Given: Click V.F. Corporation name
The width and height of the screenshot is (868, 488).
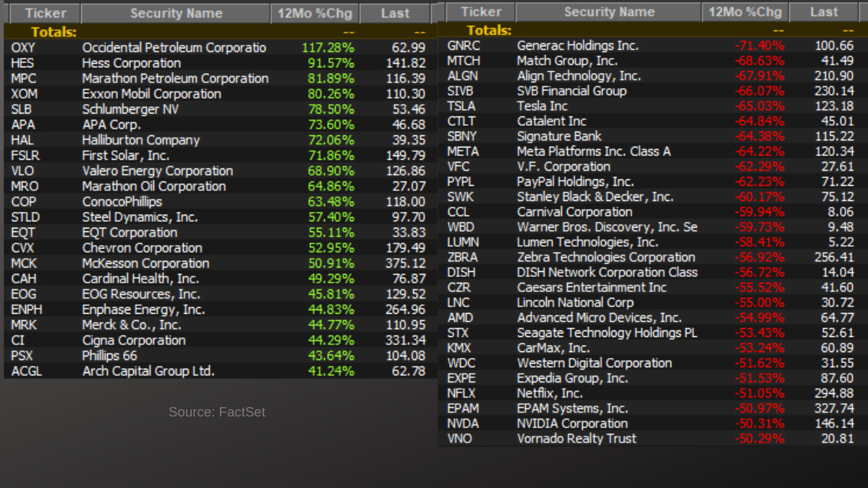Looking at the screenshot, I should pyautogui.click(x=563, y=166).
